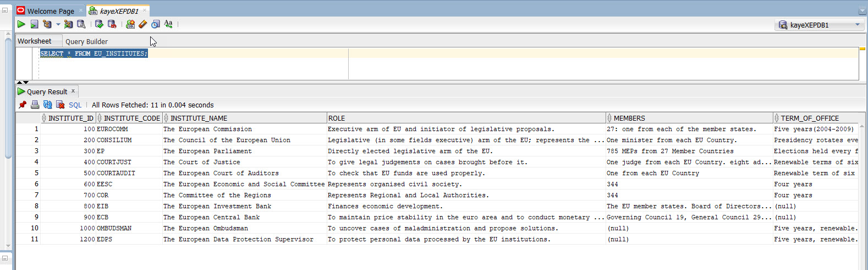Sort by the INSTITUTE_CODE column header
This screenshot has width=868, height=270.
coord(129,118)
